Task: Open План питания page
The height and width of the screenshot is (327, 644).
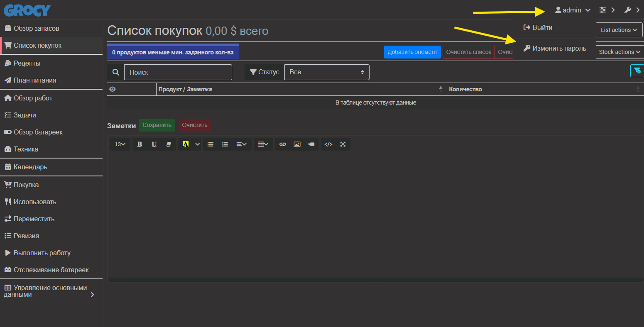Action: point(51,81)
